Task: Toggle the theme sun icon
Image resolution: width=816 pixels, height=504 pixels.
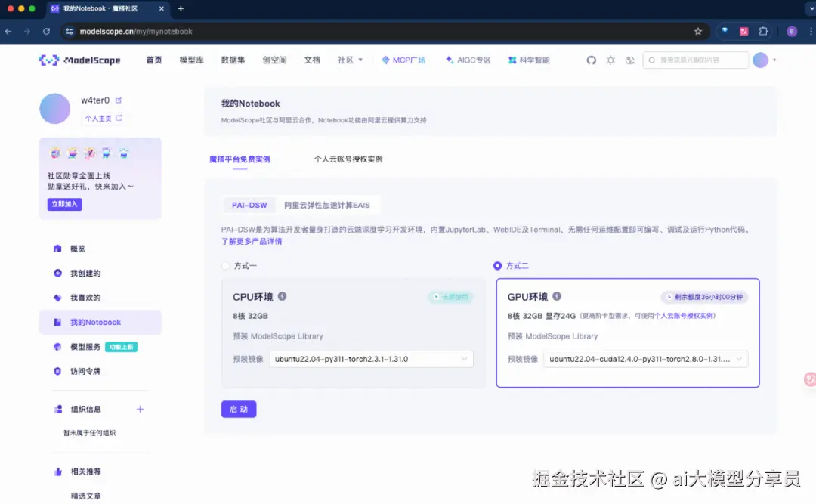Action: [x=610, y=60]
